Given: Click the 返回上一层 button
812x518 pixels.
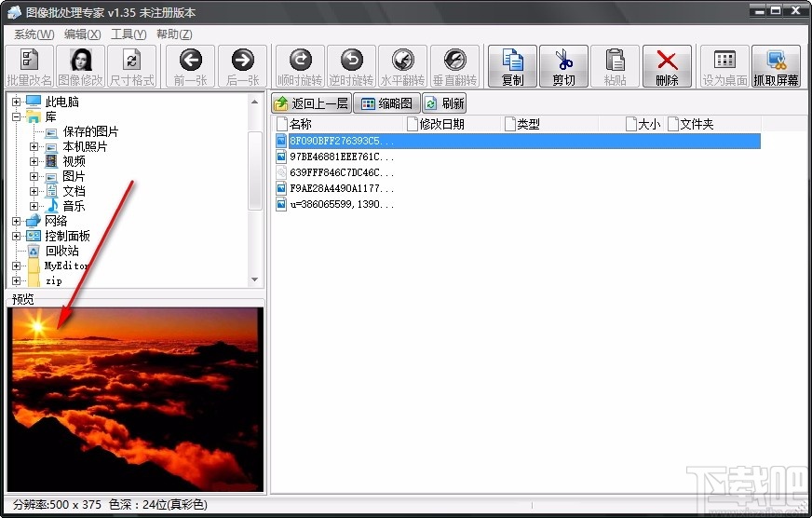Looking at the screenshot, I should coord(311,103).
